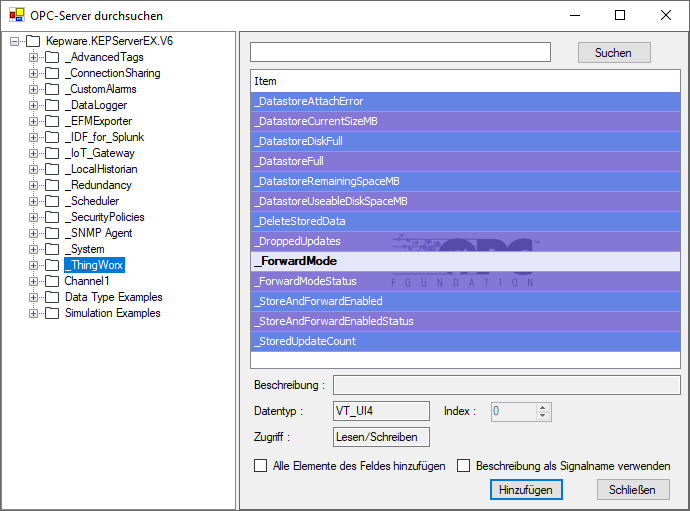The image size is (690, 511).
Task: Click the _Scheduler folder icon
Action: pos(52,201)
